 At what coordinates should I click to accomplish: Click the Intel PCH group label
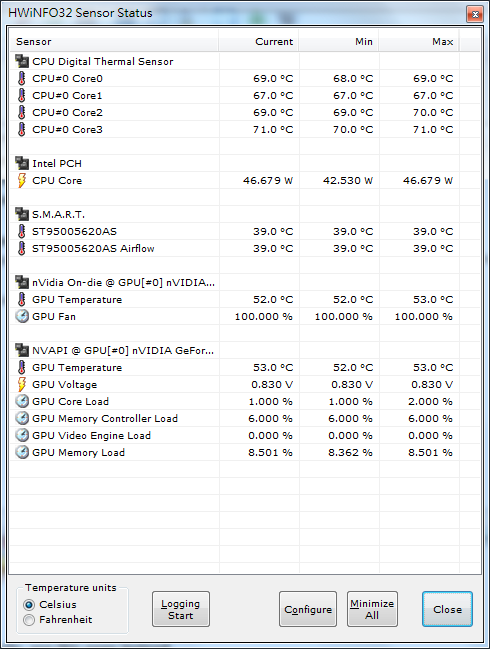pyautogui.click(x=57, y=163)
